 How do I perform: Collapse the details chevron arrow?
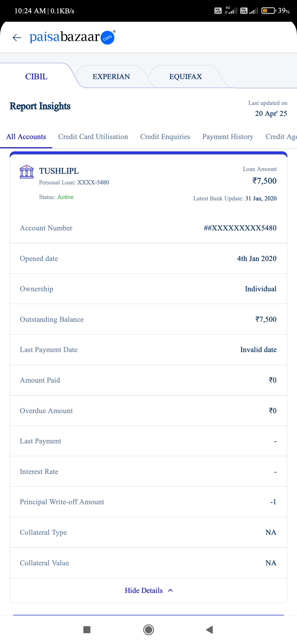tap(170, 590)
